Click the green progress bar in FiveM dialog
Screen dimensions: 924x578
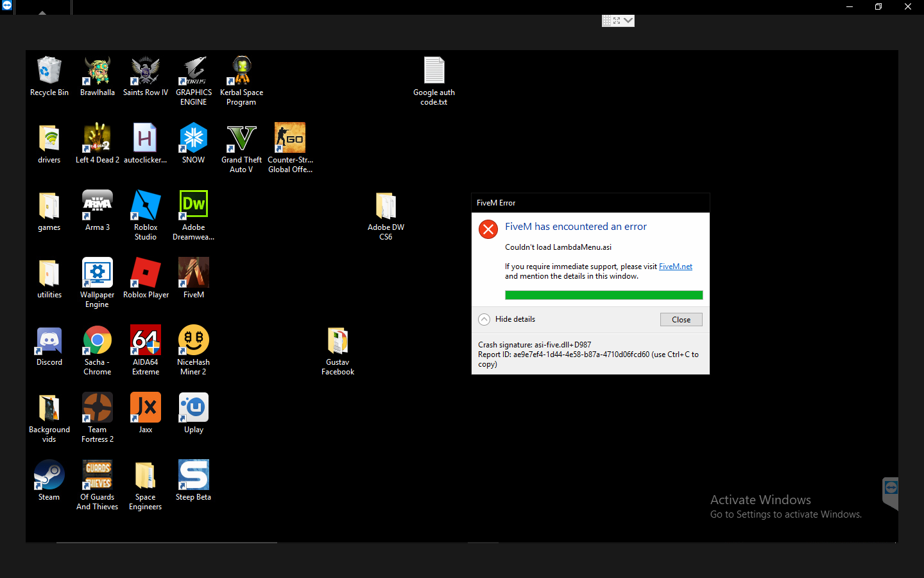(x=604, y=295)
